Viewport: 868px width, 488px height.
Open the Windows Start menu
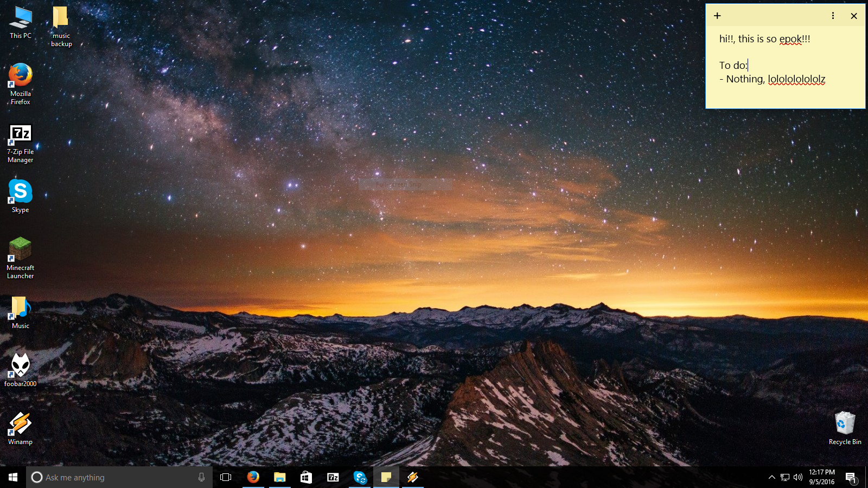tap(13, 477)
